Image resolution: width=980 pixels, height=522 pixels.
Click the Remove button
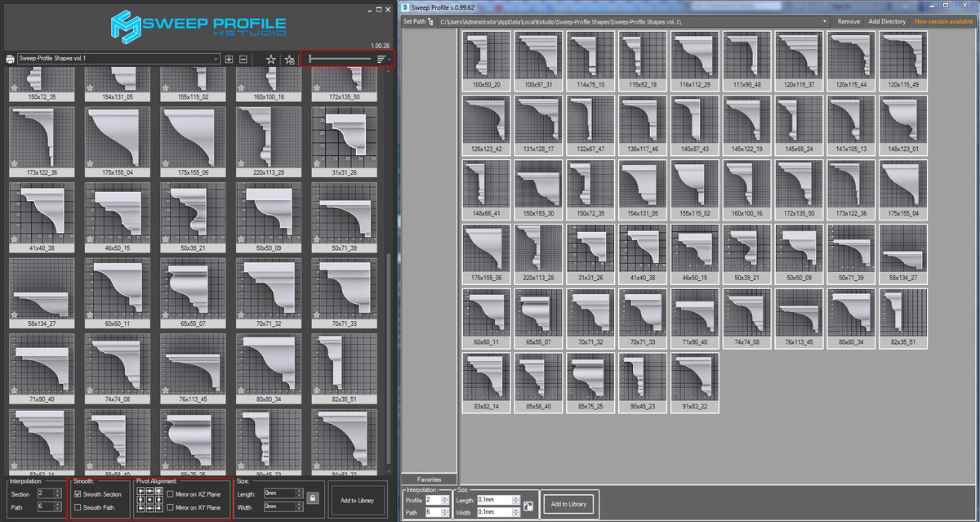(849, 21)
